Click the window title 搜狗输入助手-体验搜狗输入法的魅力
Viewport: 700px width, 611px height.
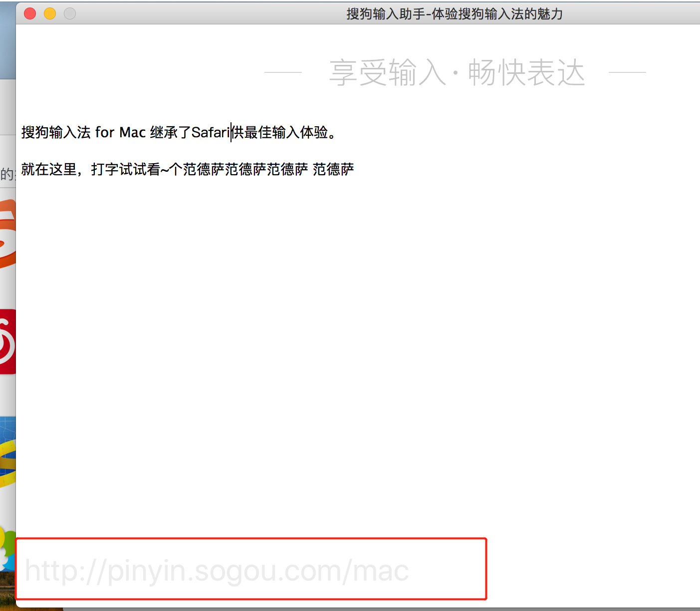coord(455,13)
